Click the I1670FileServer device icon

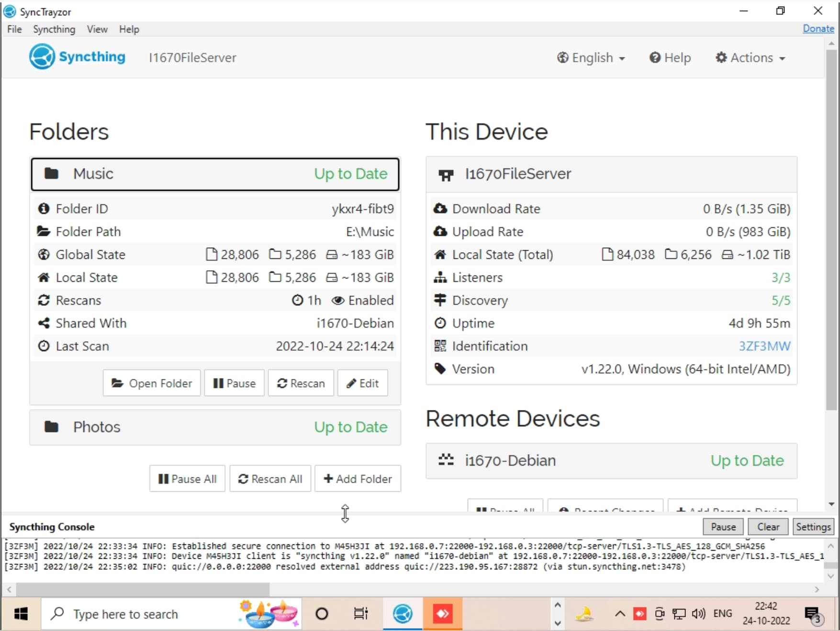point(446,175)
